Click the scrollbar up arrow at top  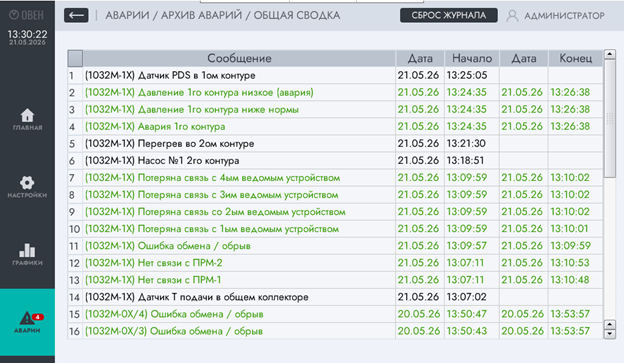click(610, 54)
